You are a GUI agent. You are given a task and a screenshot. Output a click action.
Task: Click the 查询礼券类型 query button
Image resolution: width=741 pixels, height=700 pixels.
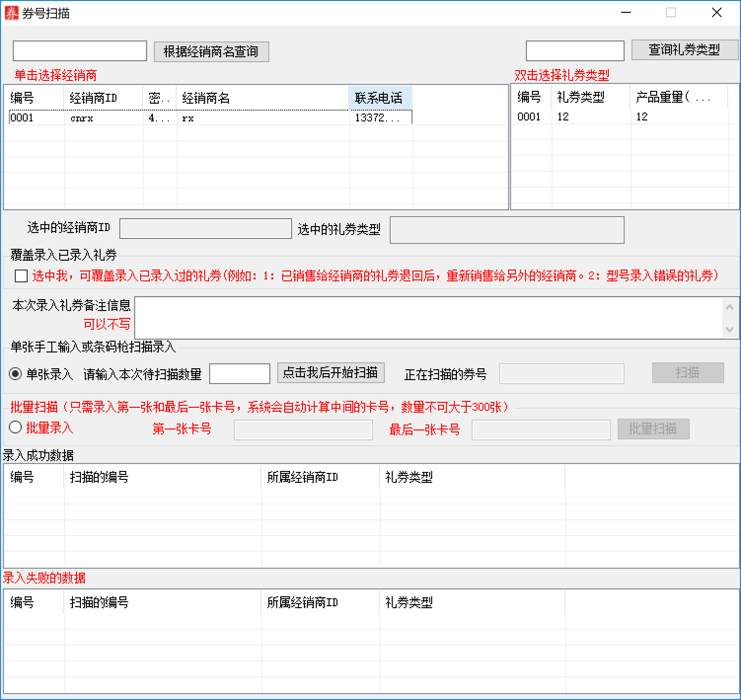[x=684, y=49]
